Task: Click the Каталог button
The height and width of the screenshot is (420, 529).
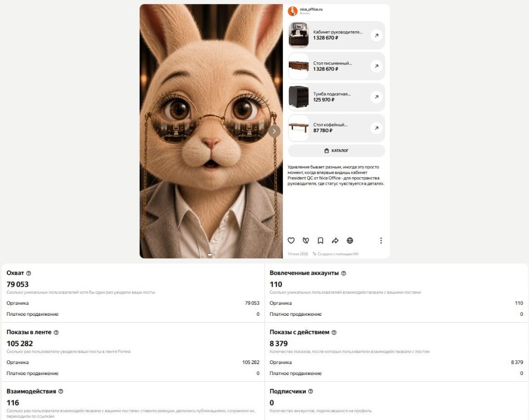Action: click(336, 151)
